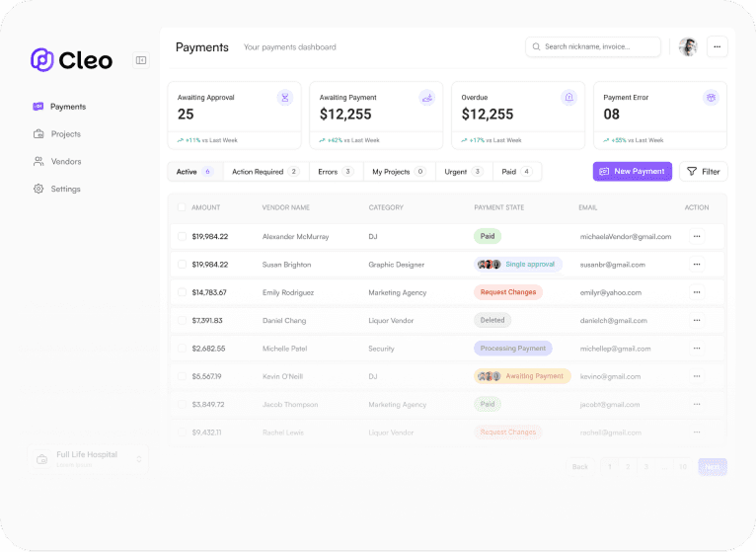Collapse the sidebar panel icon
The image size is (756, 552).
[141, 60]
